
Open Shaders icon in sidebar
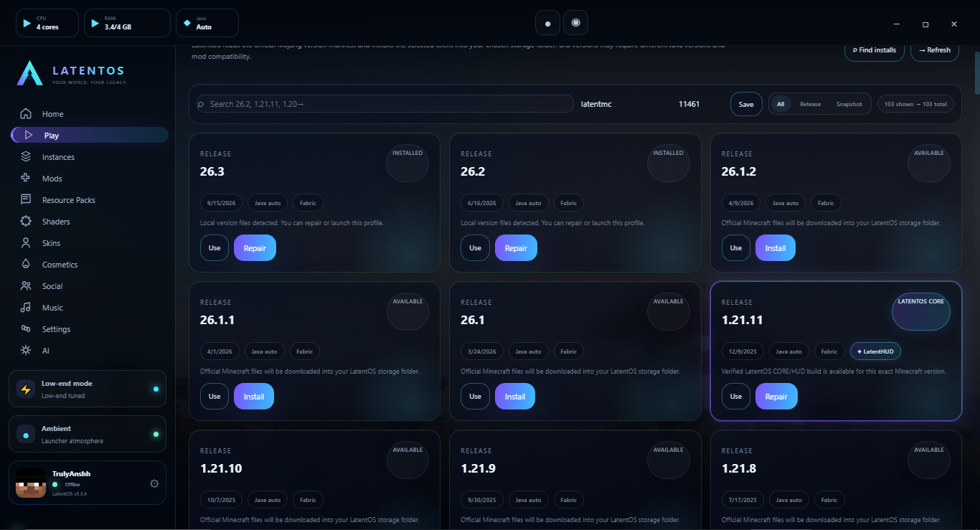[x=26, y=221]
